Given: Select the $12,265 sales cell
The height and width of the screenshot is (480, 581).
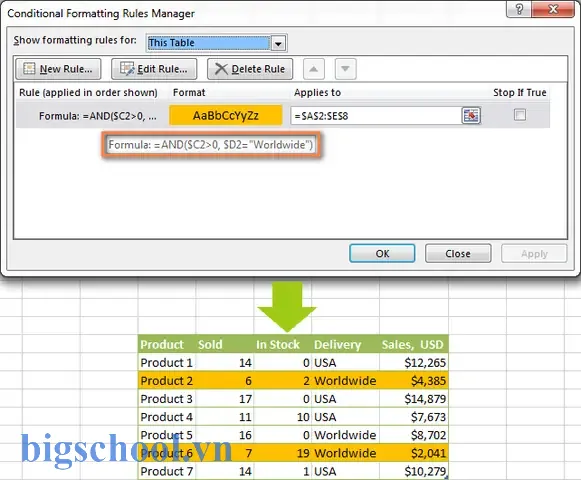Looking at the screenshot, I should pyautogui.click(x=414, y=363).
